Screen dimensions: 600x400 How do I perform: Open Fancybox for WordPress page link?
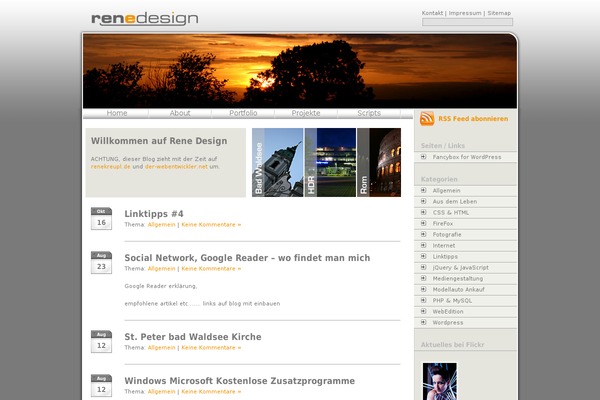467,157
